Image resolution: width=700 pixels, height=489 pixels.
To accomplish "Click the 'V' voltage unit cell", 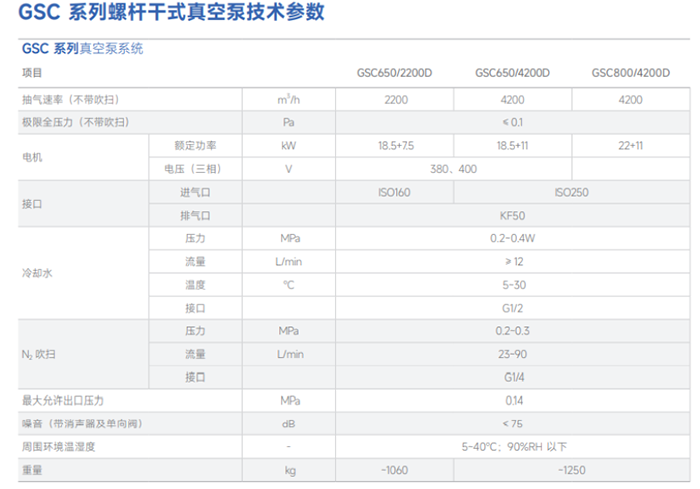I will (x=289, y=169).
